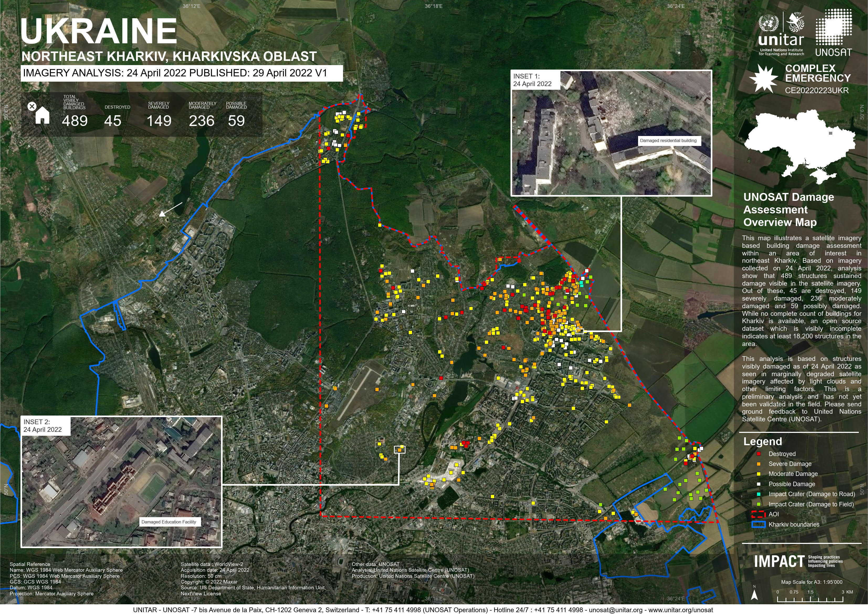Click the blue Kharkiv boundaries legend symbol
The height and width of the screenshot is (614, 868).
[x=759, y=524]
